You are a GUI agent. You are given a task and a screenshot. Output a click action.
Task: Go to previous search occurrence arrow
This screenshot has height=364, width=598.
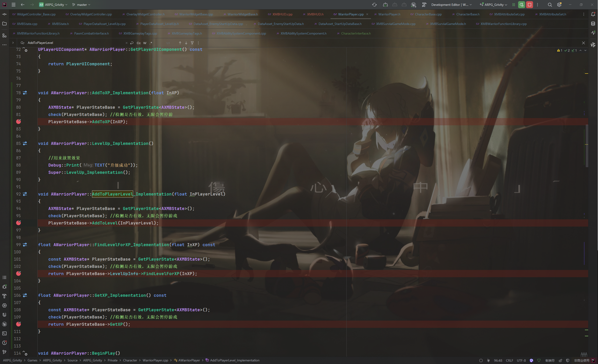tap(180, 43)
